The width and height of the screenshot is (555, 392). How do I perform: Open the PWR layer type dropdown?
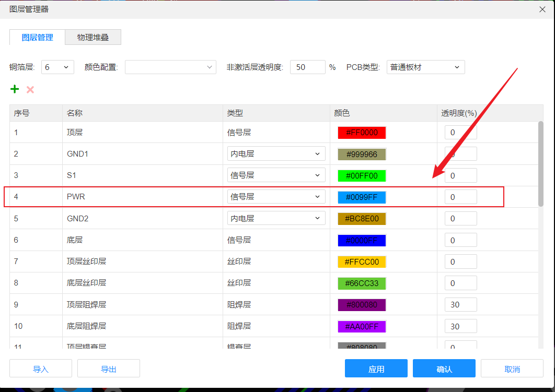tap(276, 197)
